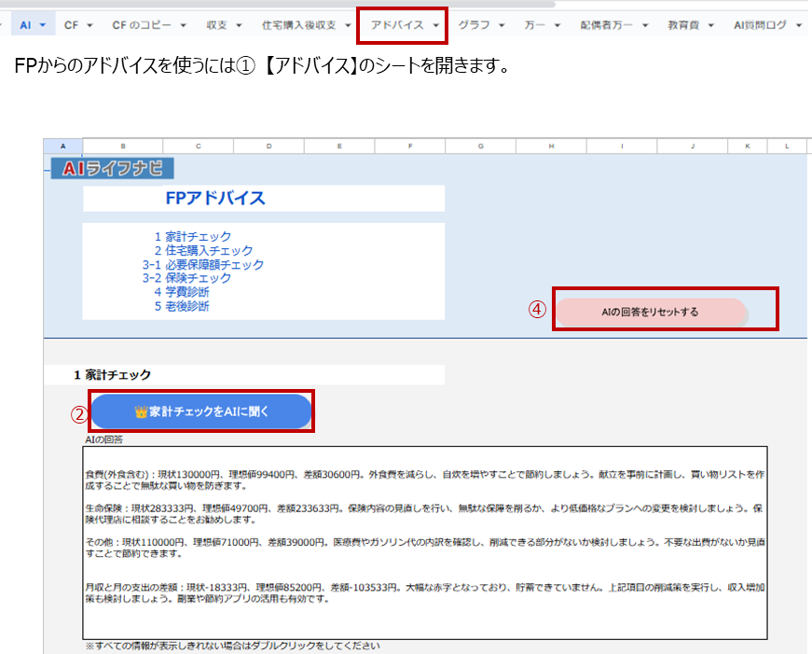
Task: Expand the 住宅購入後収支 tab dropdown arrow
Action: coord(348,25)
